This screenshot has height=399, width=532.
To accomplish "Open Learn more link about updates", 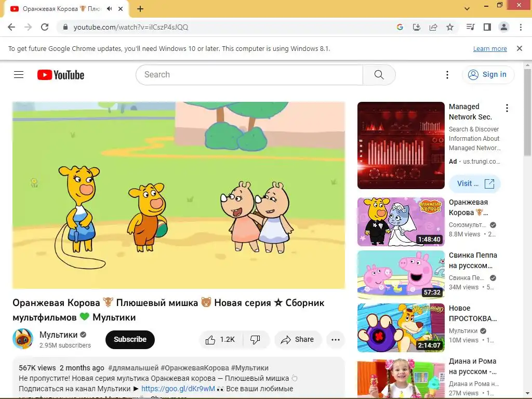I will point(490,48).
